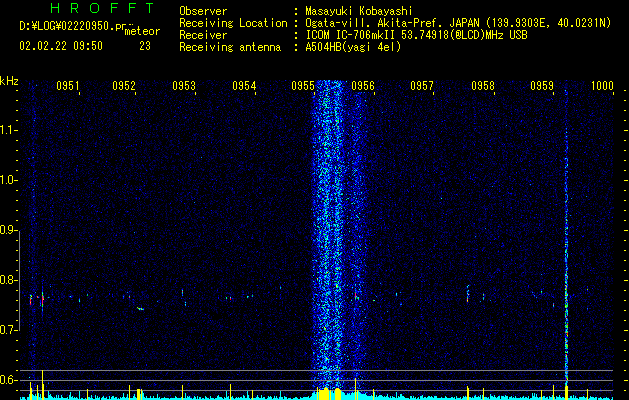Screen dimensions: 629x400
Task: Click the 0.7 frequency axis label
Action: pos(8,330)
